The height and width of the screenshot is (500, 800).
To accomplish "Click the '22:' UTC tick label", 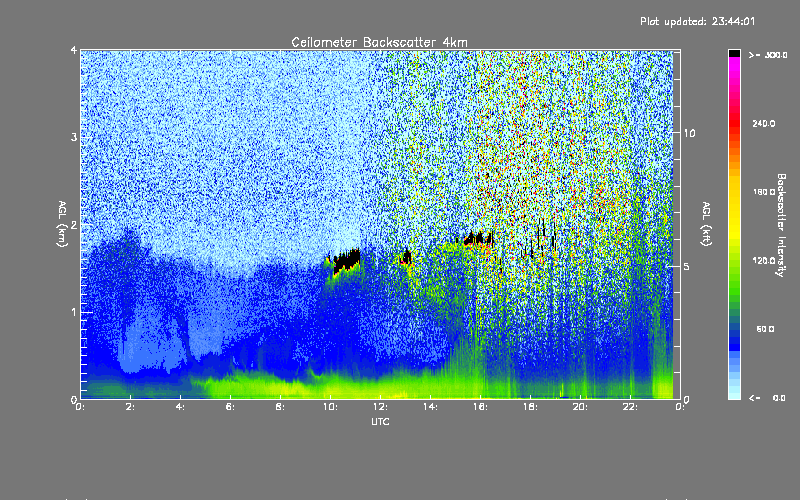I will tap(630, 407).
